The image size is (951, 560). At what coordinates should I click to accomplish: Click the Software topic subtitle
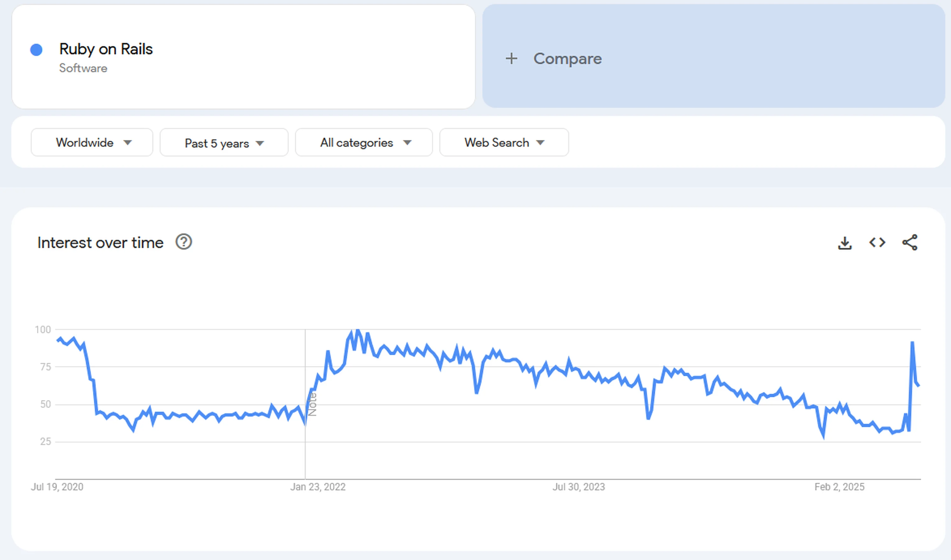83,68
